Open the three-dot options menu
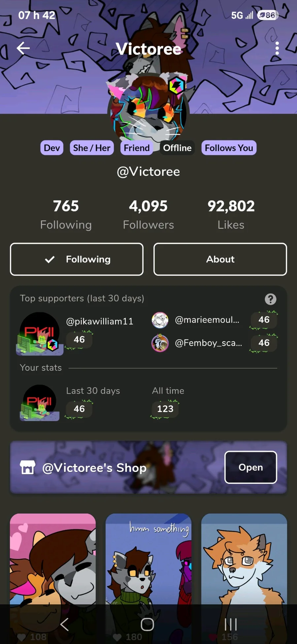 point(277,48)
